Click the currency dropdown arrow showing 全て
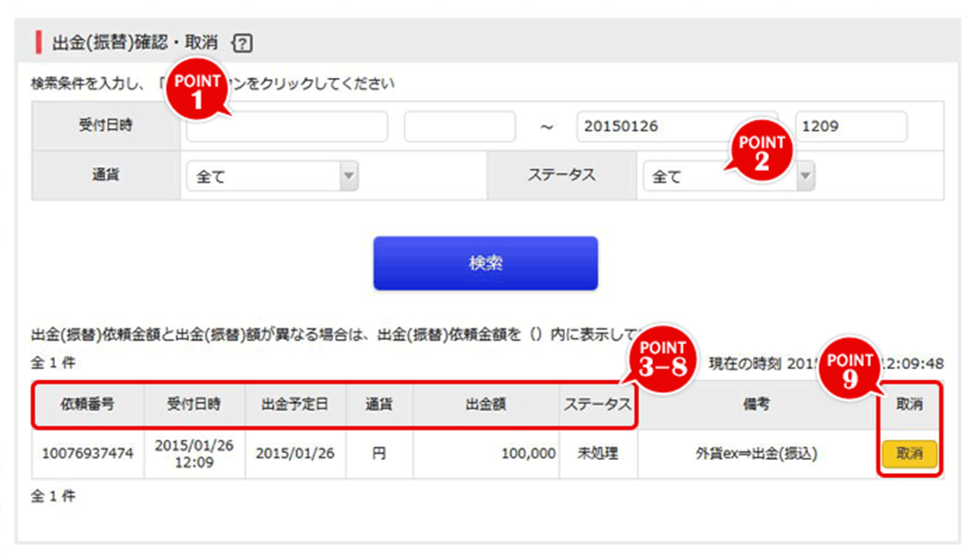Screen dimensions: 978x560 tap(349, 175)
